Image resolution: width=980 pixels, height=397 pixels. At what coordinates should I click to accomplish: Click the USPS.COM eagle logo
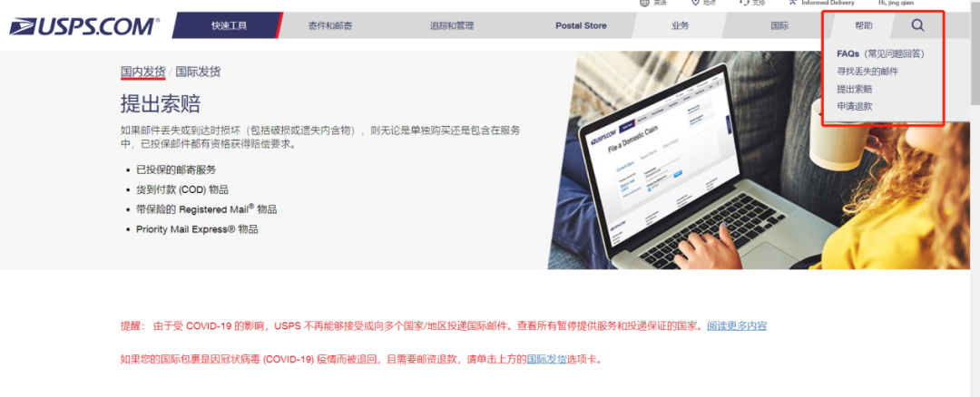point(84,26)
